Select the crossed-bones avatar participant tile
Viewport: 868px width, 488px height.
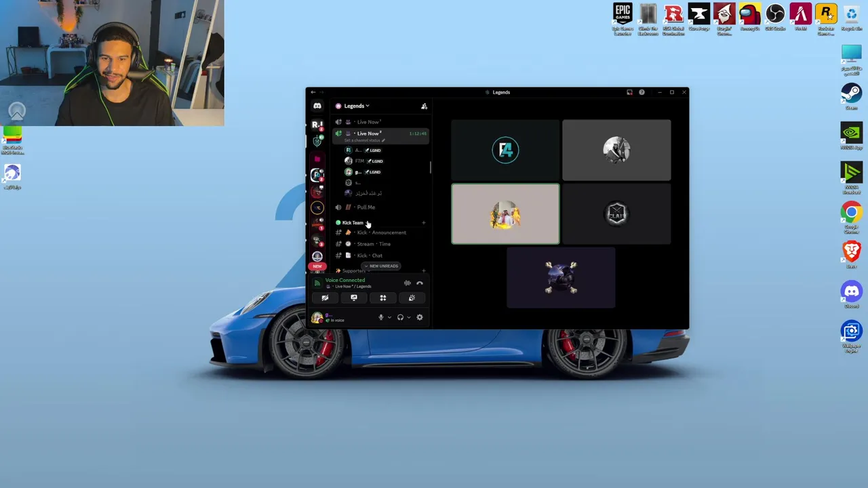(x=561, y=277)
